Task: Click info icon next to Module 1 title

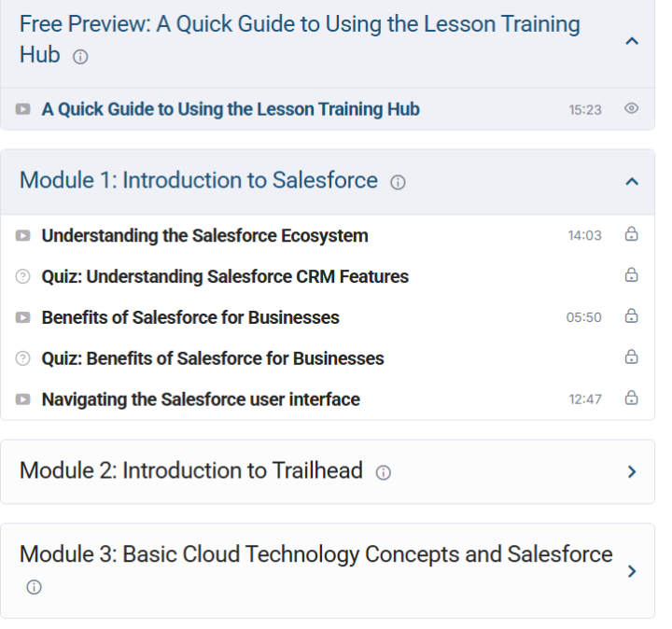Action: coord(398,182)
